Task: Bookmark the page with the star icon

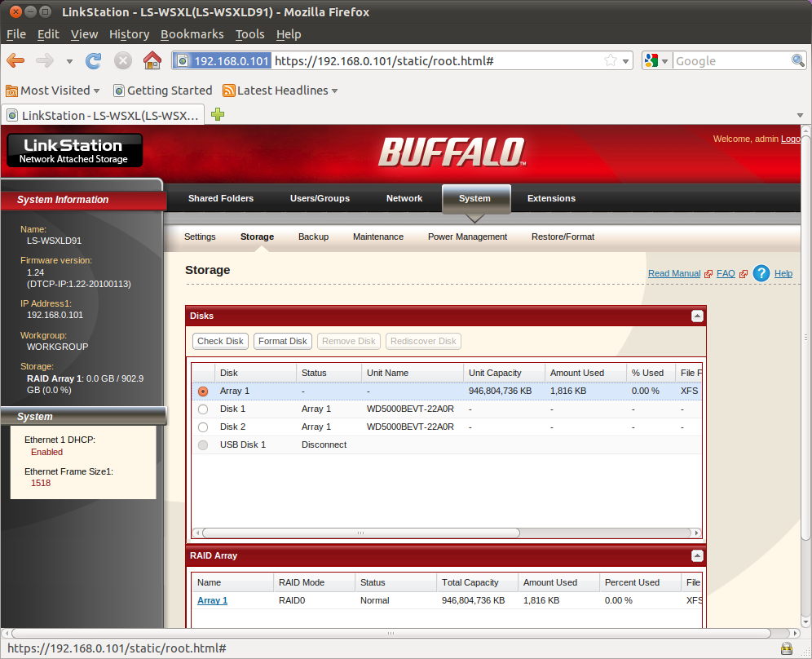Action: [611, 60]
